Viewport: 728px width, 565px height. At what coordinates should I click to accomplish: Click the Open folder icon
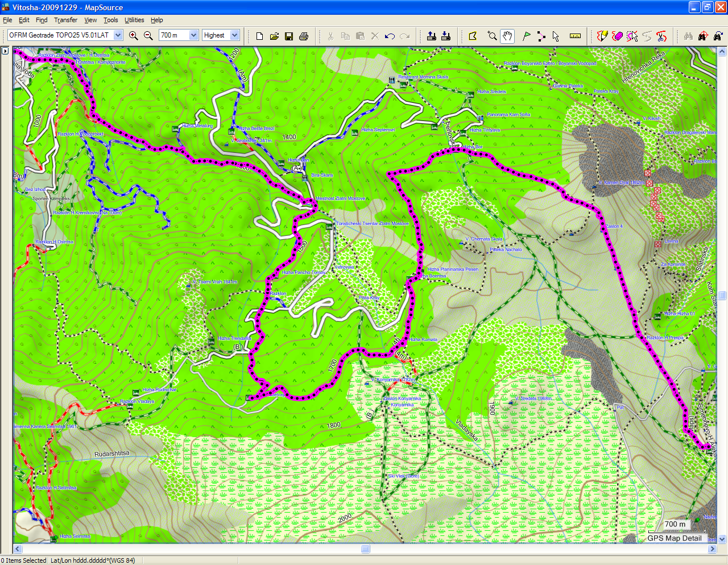(274, 36)
